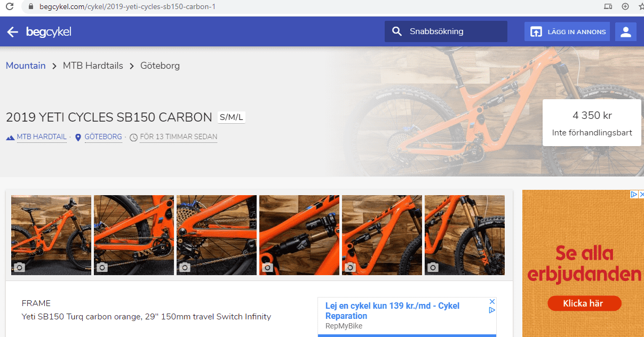
Task: Click the back arrow in begcykel header
Action: [12, 32]
